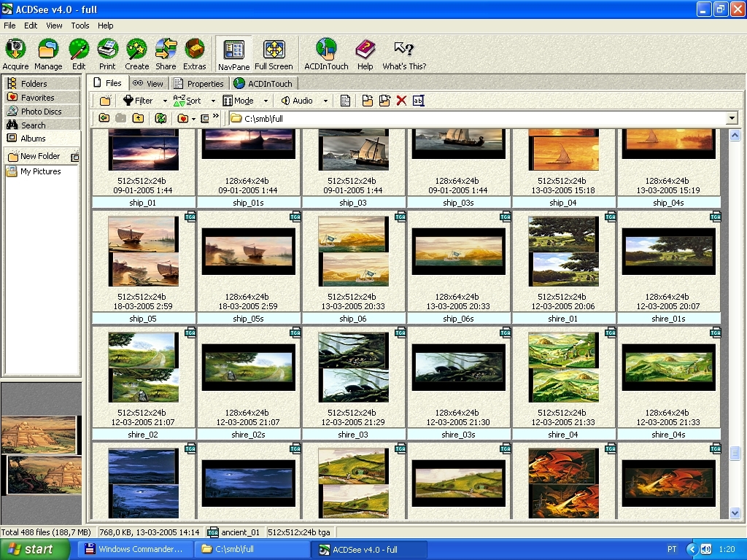Open the Tools menu
This screenshot has width=747, height=560.
tap(80, 26)
